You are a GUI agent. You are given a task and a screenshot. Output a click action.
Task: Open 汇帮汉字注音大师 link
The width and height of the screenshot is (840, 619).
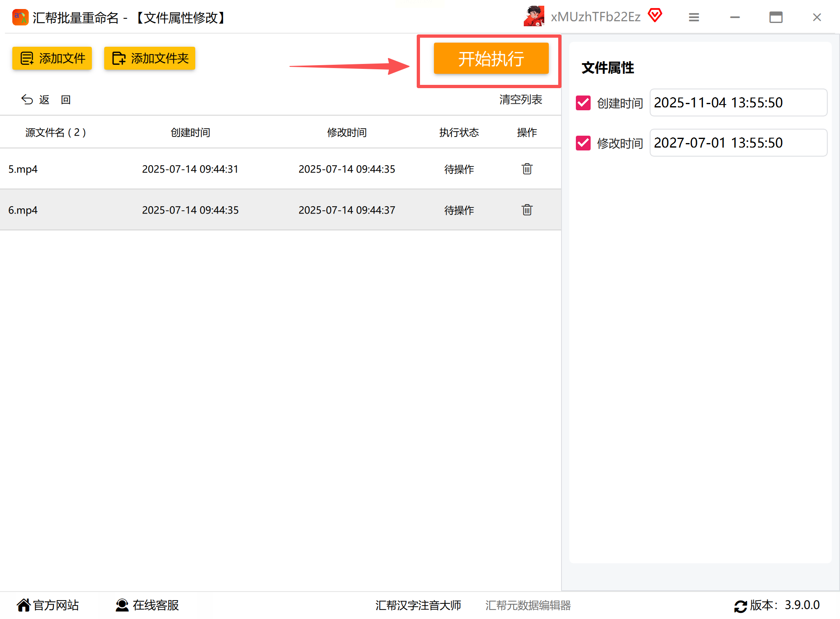[418, 605]
